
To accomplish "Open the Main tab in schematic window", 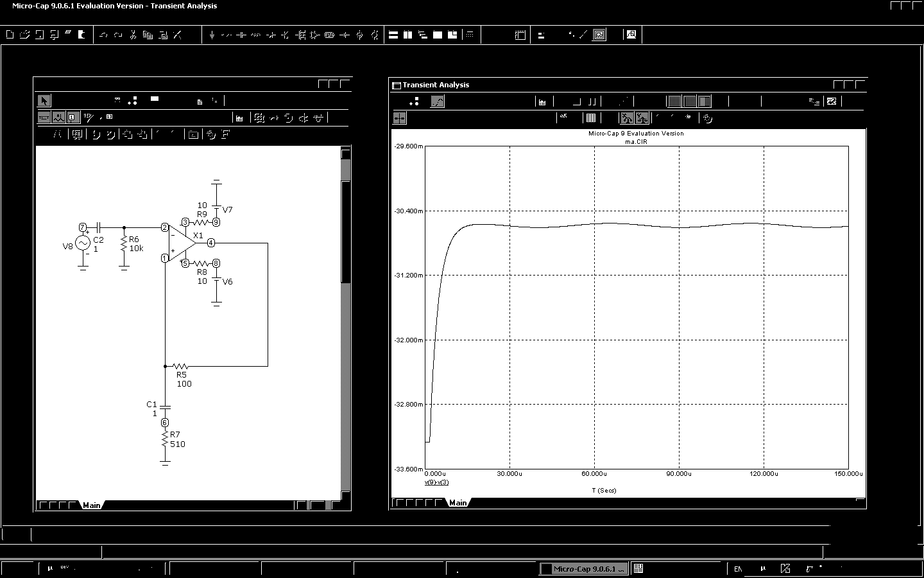I will coord(92,505).
